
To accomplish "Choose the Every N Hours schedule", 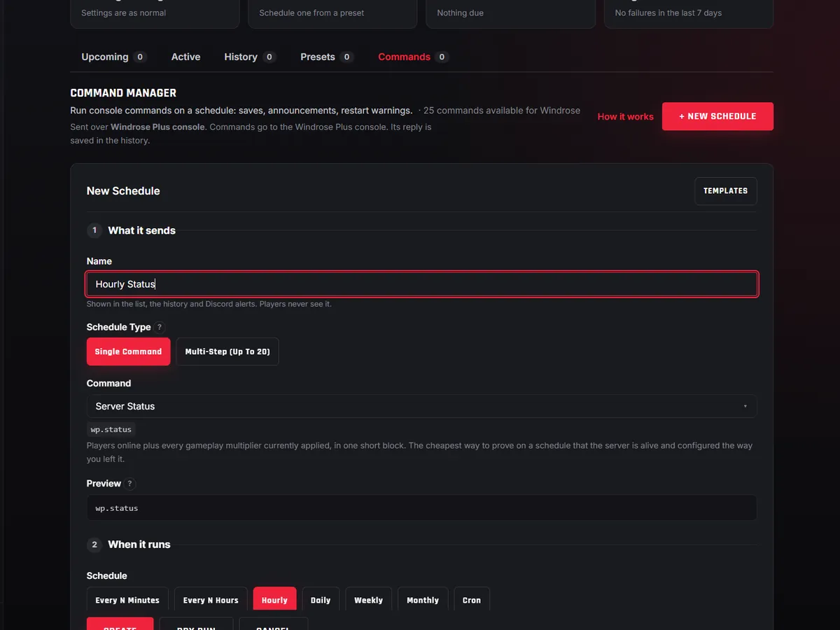I will (211, 600).
